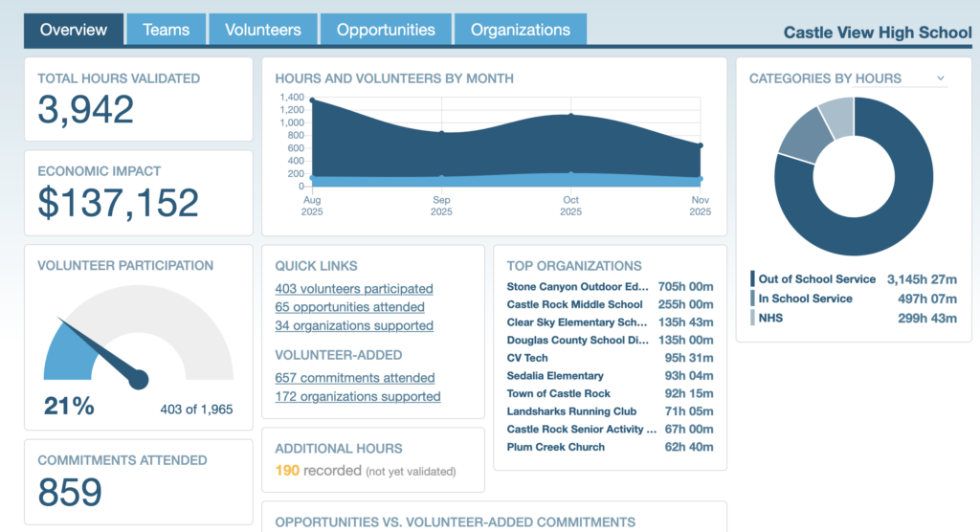Click the Out of School Service legend swatch
980x532 pixels.
coord(752,279)
